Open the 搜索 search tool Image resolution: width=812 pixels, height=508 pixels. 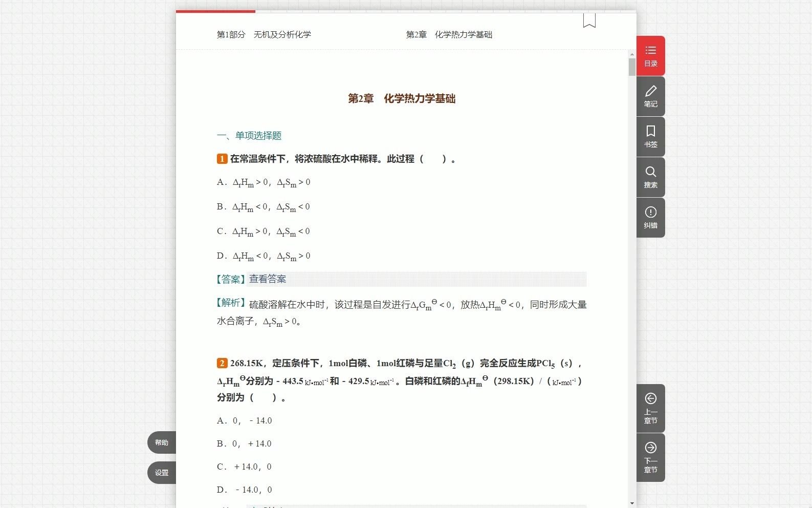coord(650,177)
